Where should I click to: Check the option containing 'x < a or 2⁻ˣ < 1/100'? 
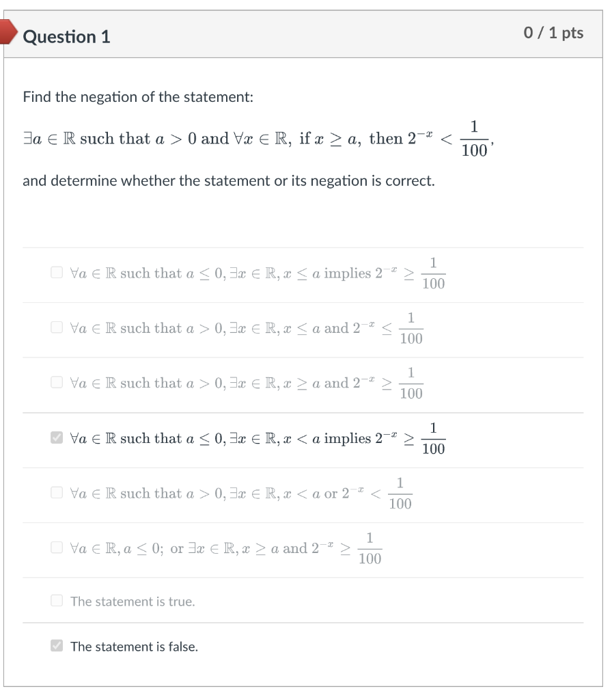(58, 493)
